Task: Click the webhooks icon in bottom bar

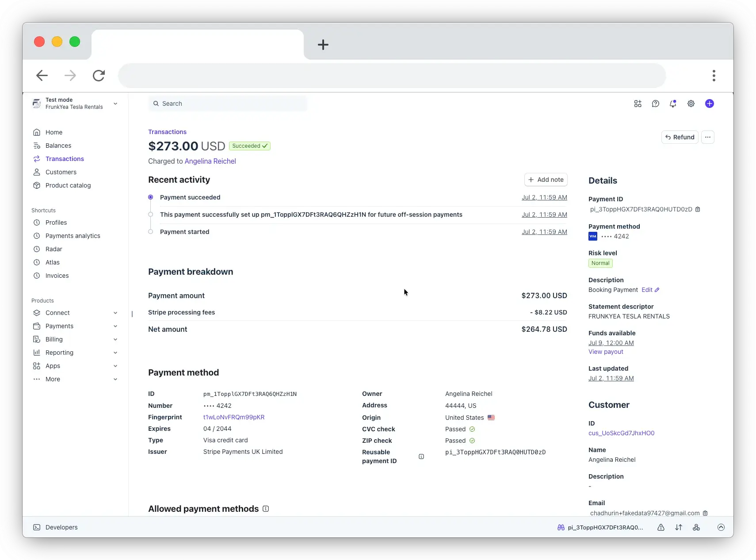Action: (x=696, y=527)
